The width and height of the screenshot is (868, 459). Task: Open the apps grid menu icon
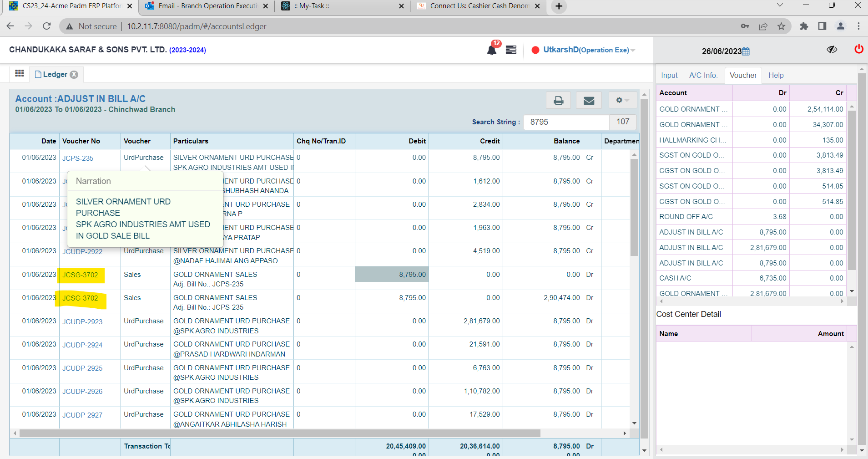click(19, 74)
